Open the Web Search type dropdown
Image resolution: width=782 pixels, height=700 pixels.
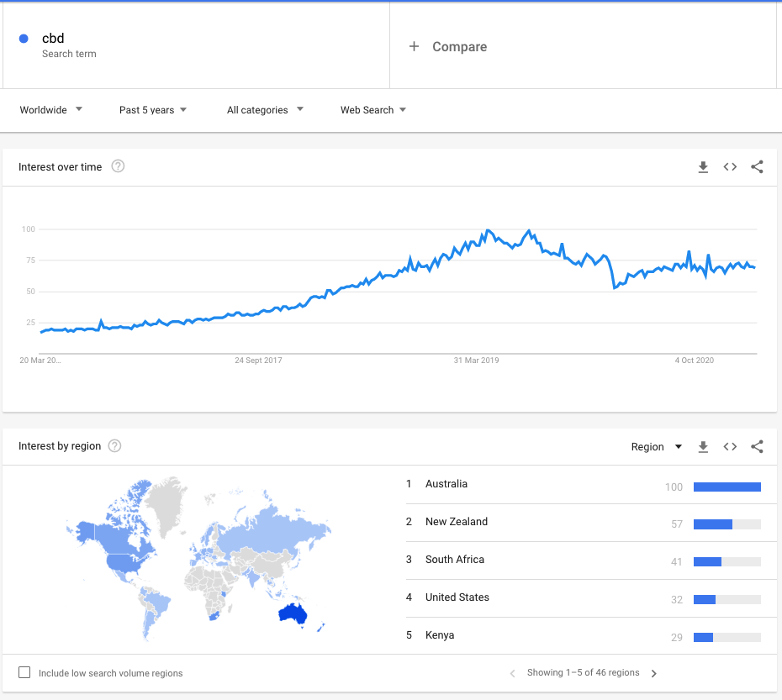point(373,110)
